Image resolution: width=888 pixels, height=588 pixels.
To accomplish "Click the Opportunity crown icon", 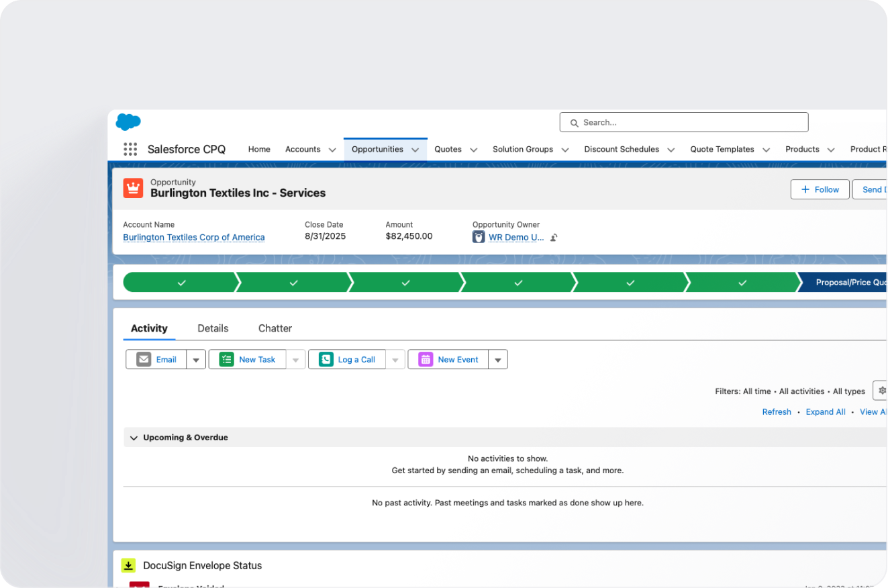I will [134, 188].
